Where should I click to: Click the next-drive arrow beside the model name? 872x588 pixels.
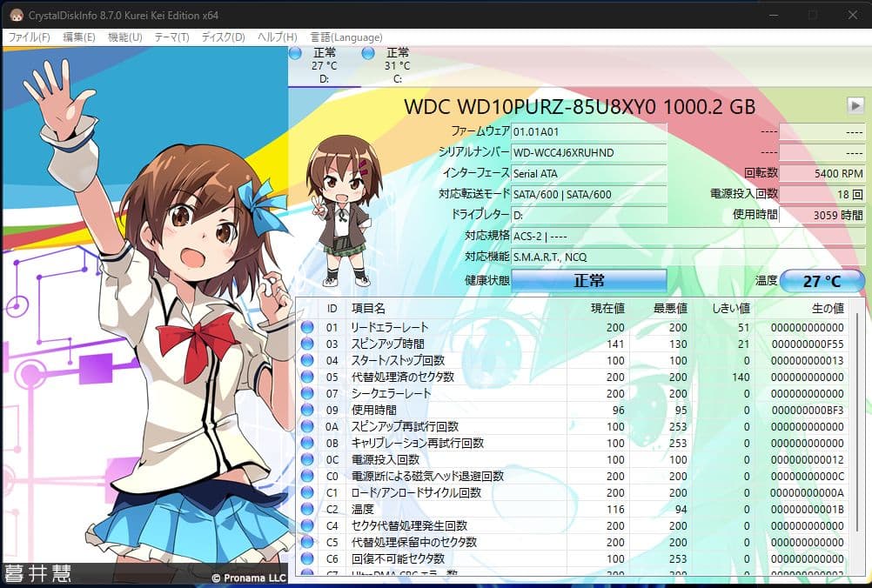click(854, 105)
